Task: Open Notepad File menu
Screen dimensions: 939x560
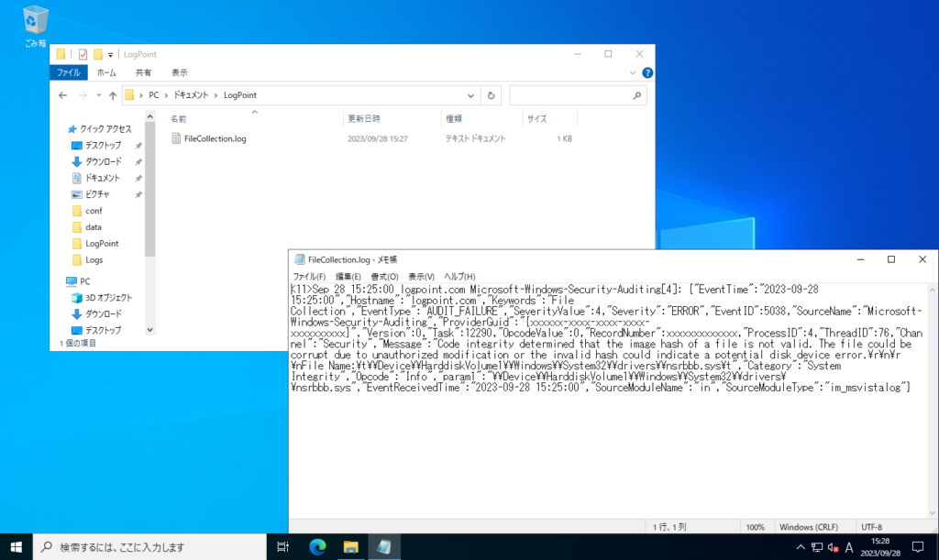Action: coord(309,277)
